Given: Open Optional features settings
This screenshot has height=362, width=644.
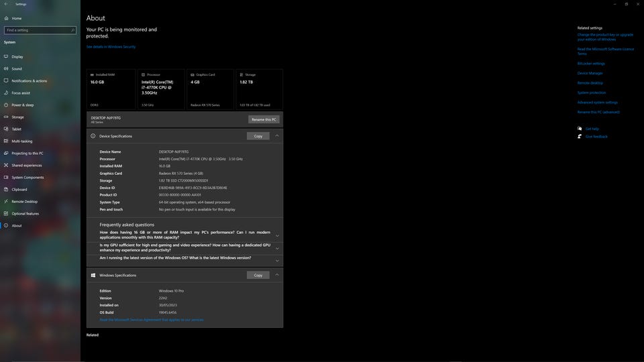Looking at the screenshot, I should point(25,213).
